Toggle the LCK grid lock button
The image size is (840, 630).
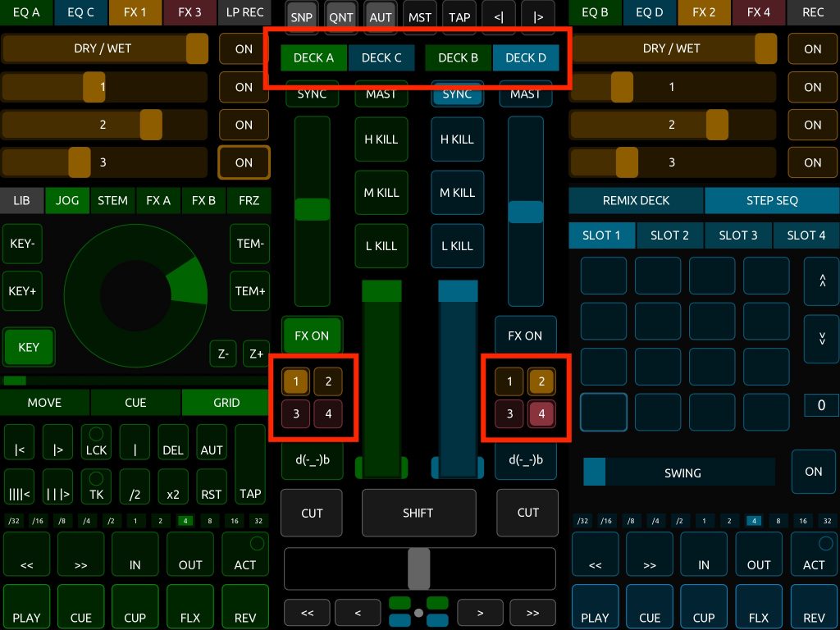tap(97, 442)
